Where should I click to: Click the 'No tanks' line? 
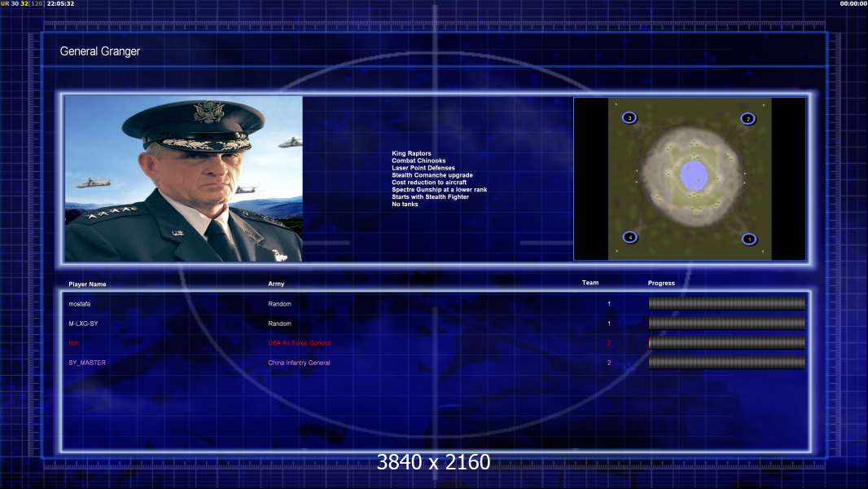click(406, 204)
